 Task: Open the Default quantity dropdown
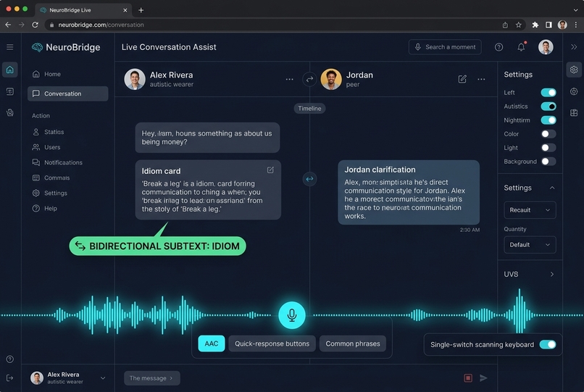point(530,244)
